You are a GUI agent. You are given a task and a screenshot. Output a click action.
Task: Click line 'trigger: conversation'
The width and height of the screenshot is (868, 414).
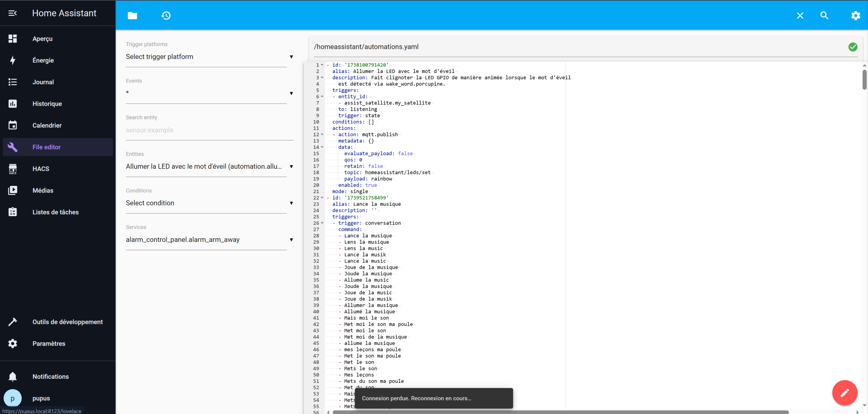pyautogui.click(x=369, y=223)
